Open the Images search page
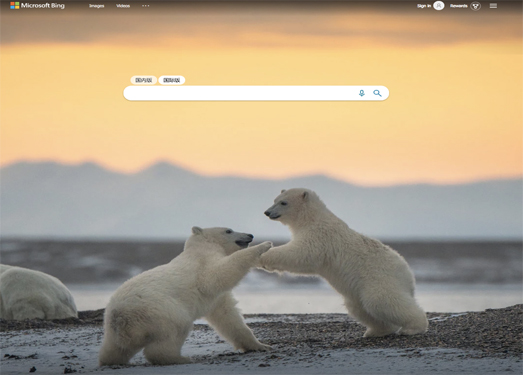This screenshot has width=523, height=375. point(96,6)
